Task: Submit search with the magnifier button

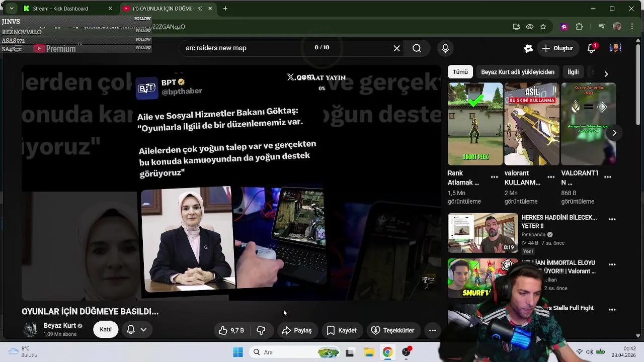Action: click(417, 48)
